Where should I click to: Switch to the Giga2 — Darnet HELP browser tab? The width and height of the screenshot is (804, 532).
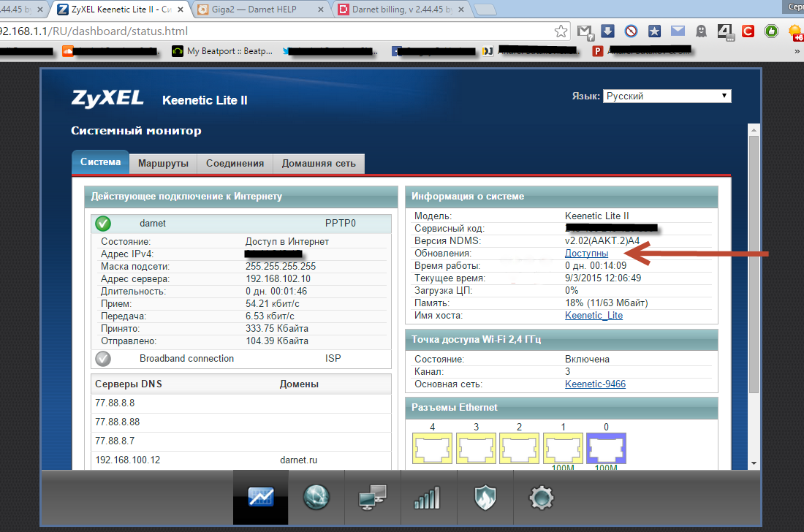click(x=254, y=9)
